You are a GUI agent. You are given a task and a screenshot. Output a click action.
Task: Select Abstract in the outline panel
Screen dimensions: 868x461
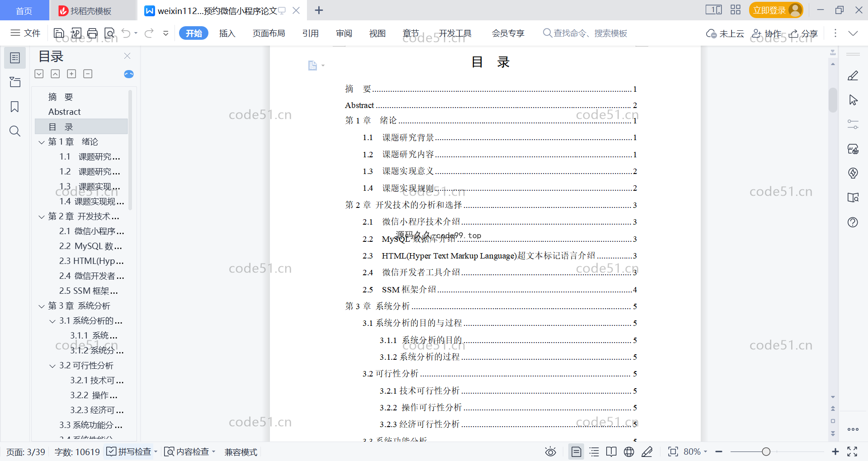(65, 112)
